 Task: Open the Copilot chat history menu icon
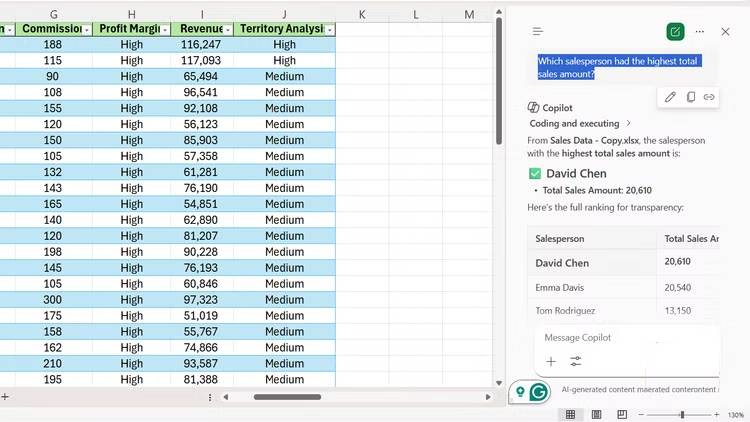[x=538, y=32]
